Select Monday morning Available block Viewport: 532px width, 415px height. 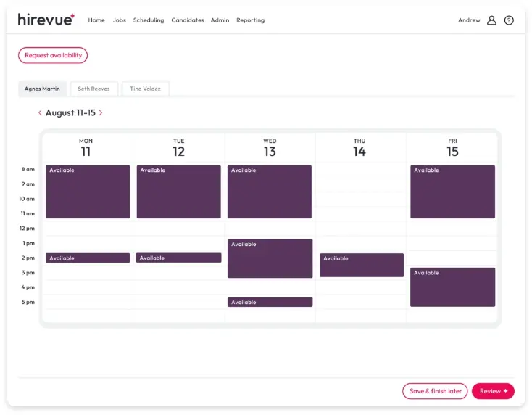[88, 192]
